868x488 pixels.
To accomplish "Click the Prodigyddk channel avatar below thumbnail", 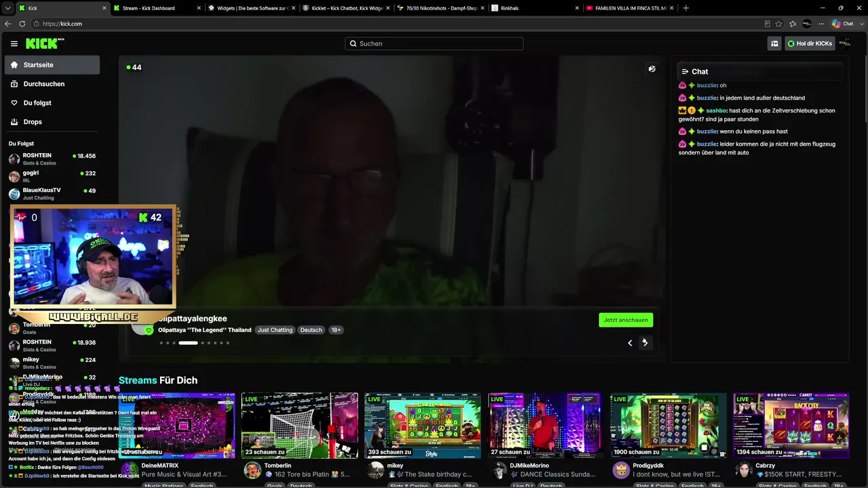I will click(x=621, y=470).
